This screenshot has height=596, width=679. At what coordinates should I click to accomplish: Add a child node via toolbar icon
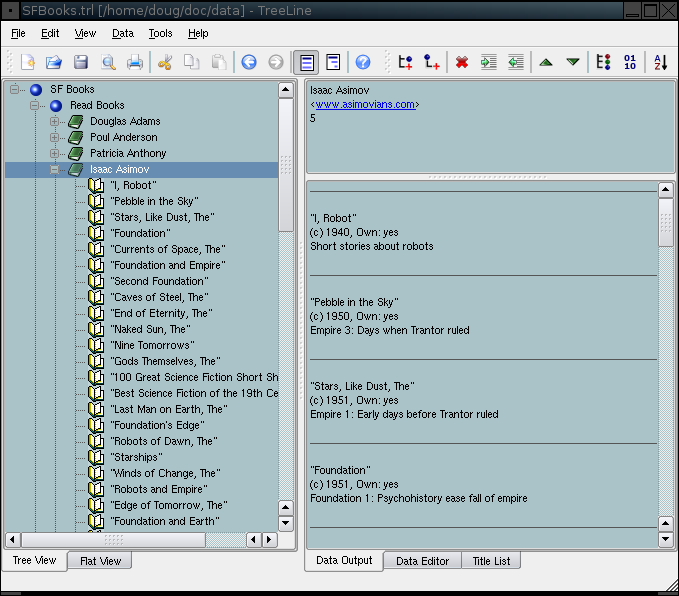pos(432,62)
